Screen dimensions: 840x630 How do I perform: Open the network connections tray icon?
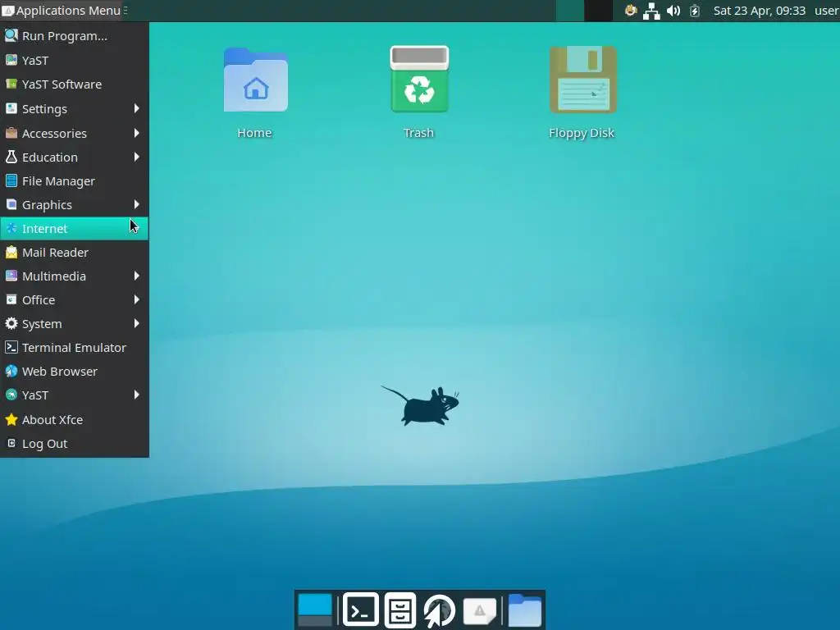(x=651, y=11)
